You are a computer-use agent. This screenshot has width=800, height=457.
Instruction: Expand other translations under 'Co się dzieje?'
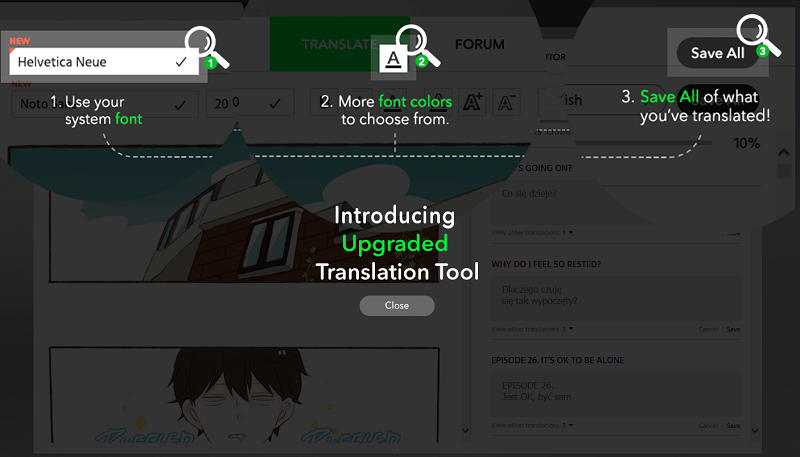pos(532,233)
